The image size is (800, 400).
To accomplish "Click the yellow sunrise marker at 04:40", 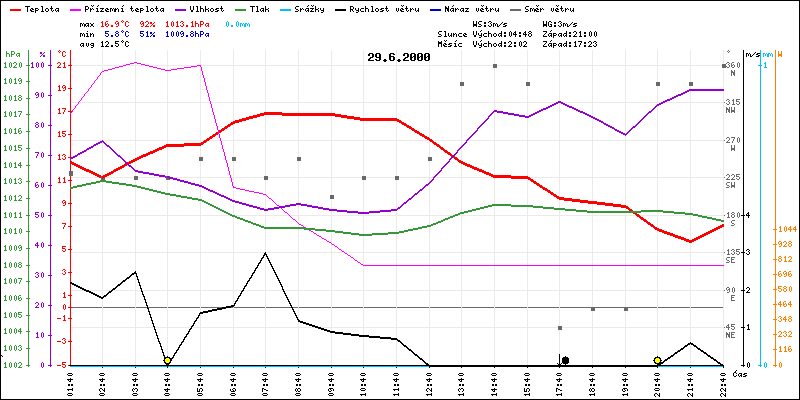I will (167, 360).
